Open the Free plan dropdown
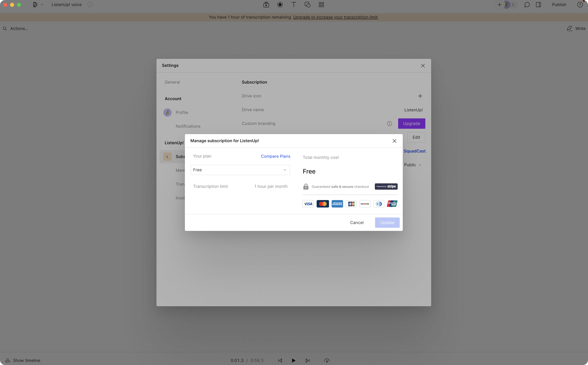Screen dimensions: 588x365 tap(240, 170)
